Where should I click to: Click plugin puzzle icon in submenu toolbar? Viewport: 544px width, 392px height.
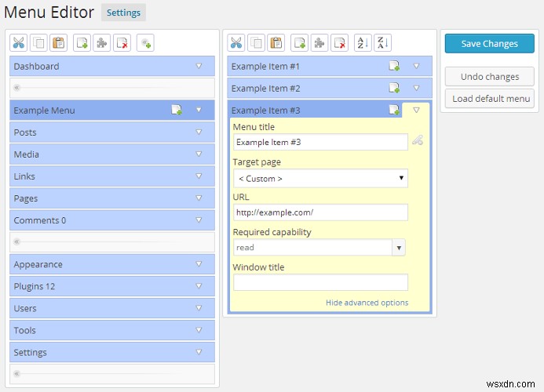point(319,43)
